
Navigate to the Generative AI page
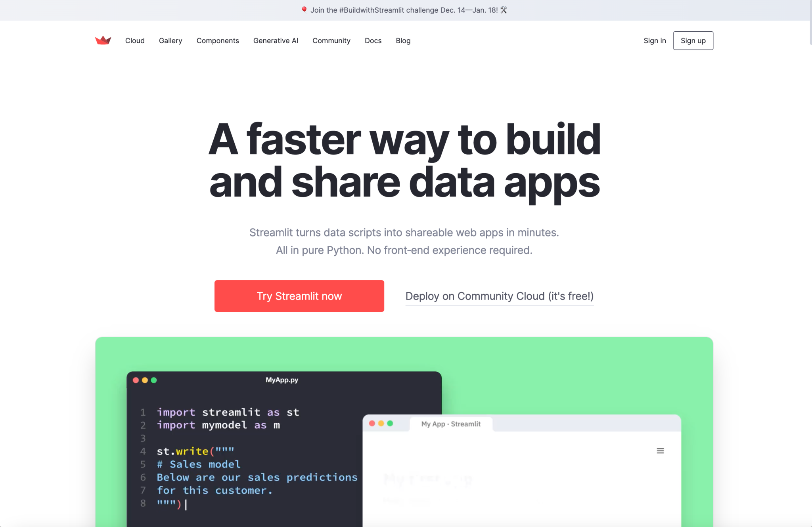[276, 40]
